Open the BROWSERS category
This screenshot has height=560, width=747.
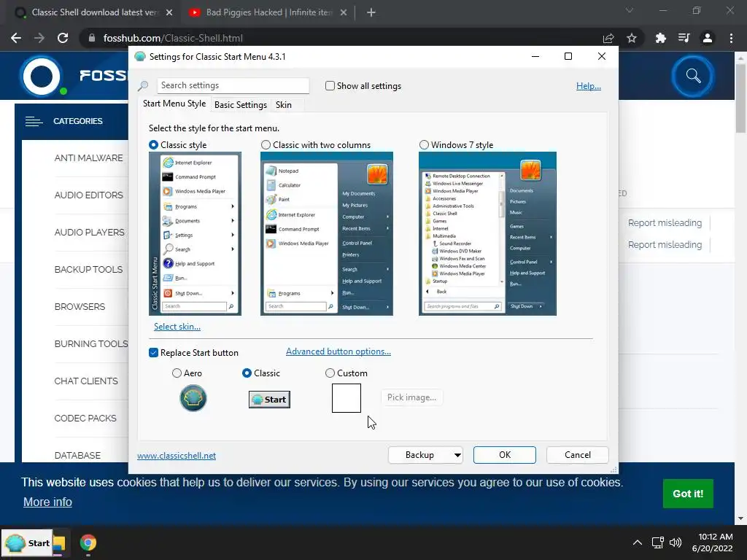coord(80,307)
